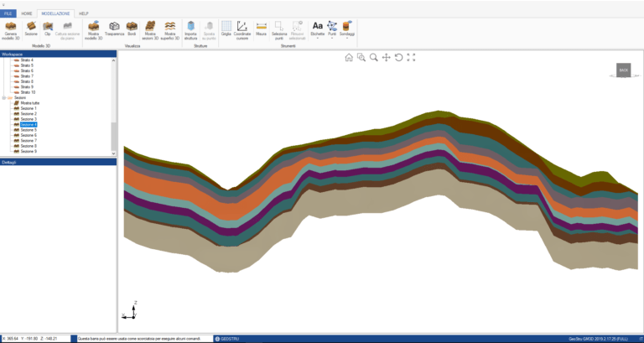Image resolution: width=644 pixels, height=343 pixels.
Task: Click Genera modello 3D icon
Action: pos(10,29)
